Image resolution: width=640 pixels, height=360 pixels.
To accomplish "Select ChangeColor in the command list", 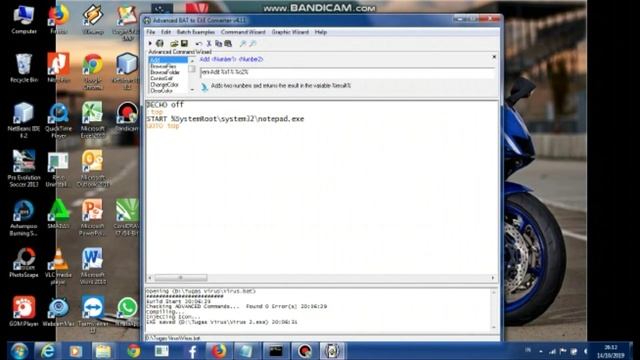I will tap(168, 84).
